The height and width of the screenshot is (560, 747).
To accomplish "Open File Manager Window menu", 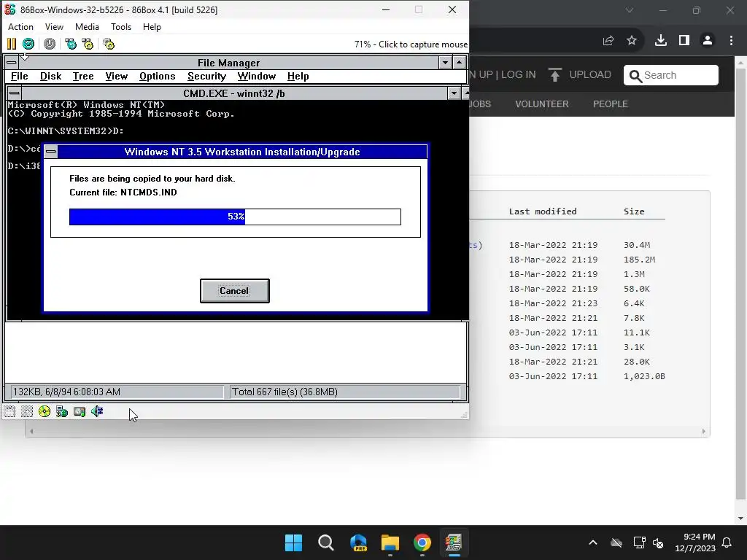I will tap(257, 76).
